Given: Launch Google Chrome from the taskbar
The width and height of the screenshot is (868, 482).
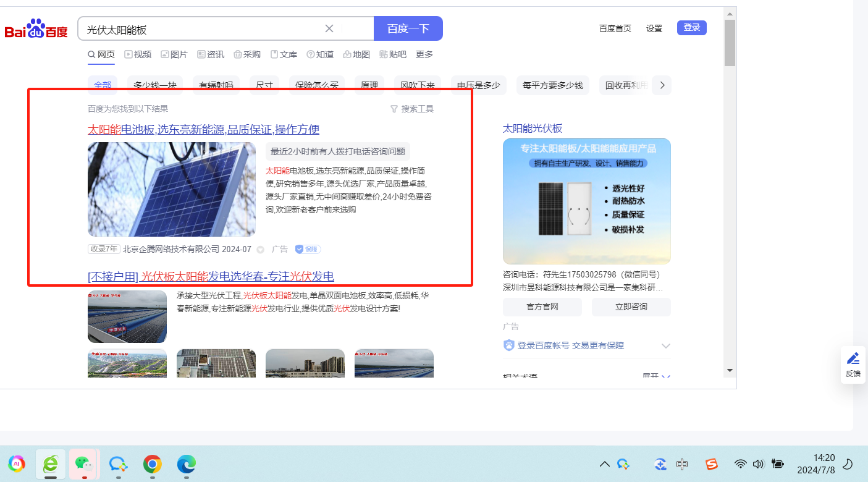Looking at the screenshot, I should [x=152, y=463].
